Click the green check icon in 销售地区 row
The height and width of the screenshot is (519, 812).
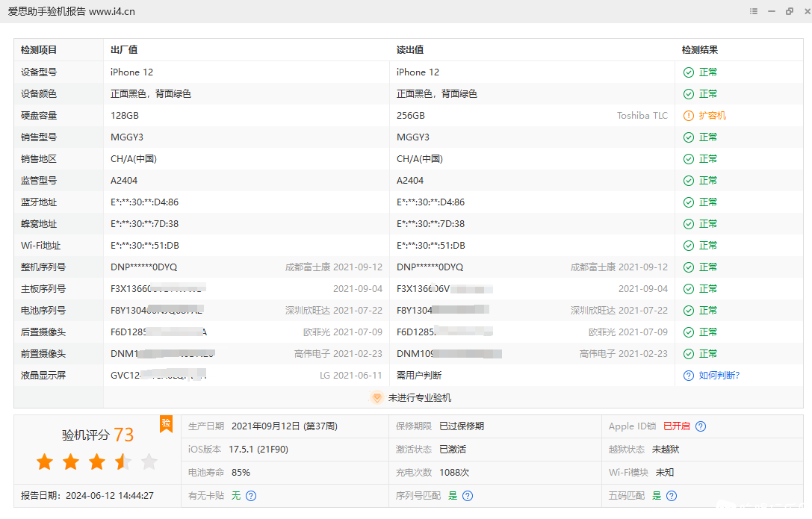689,159
